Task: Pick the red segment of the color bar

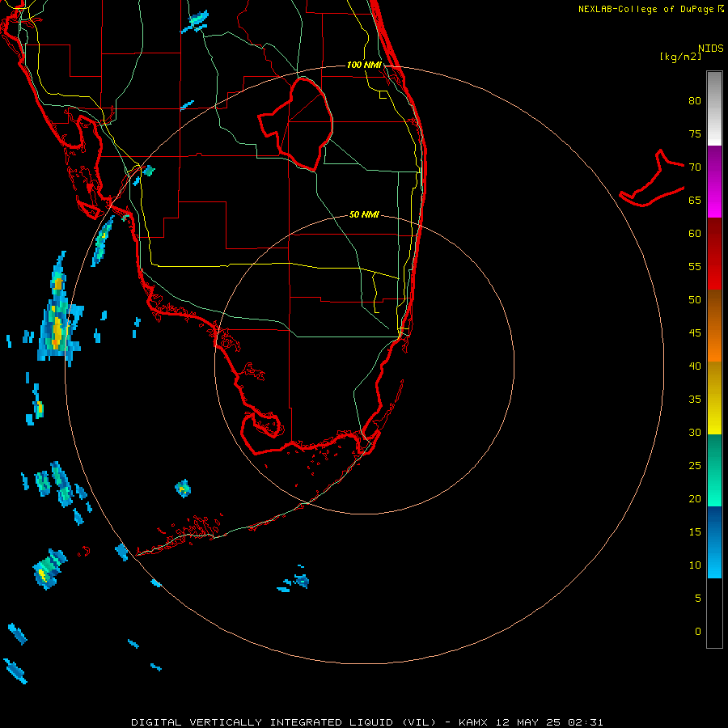Action: click(x=714, y=254)
